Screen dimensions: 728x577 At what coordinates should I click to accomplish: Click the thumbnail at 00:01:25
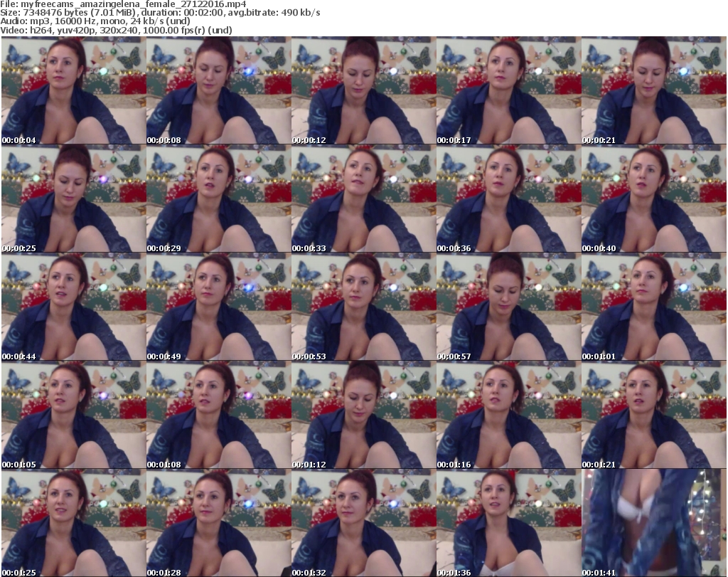pos(73,523)
